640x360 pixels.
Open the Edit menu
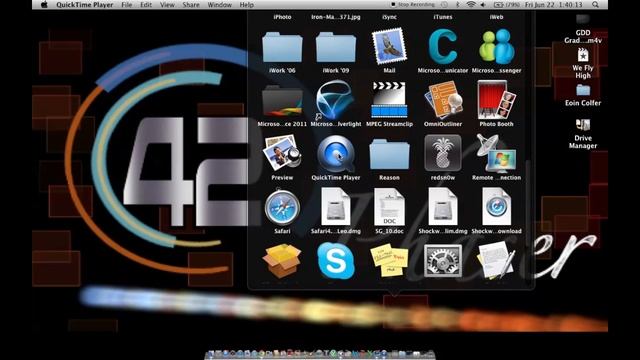pyautogui.click(x=146, y=5)
